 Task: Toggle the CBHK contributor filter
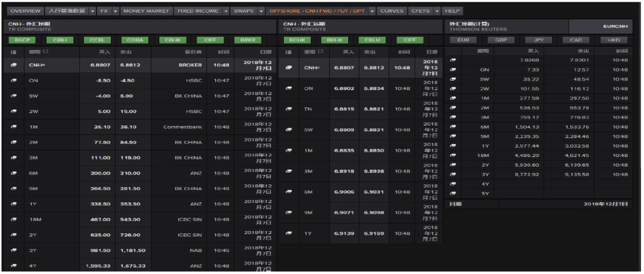click(172, 41)
